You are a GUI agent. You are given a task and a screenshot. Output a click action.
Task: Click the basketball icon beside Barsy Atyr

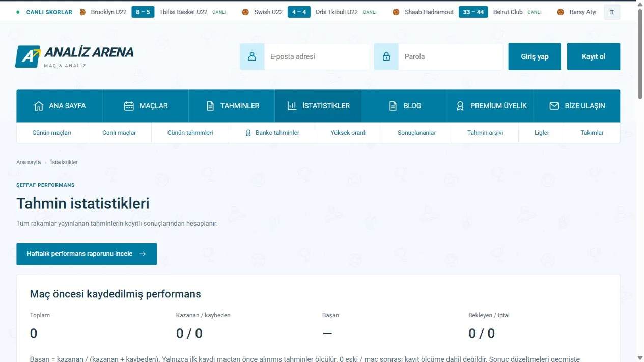[x=561, y=12]
